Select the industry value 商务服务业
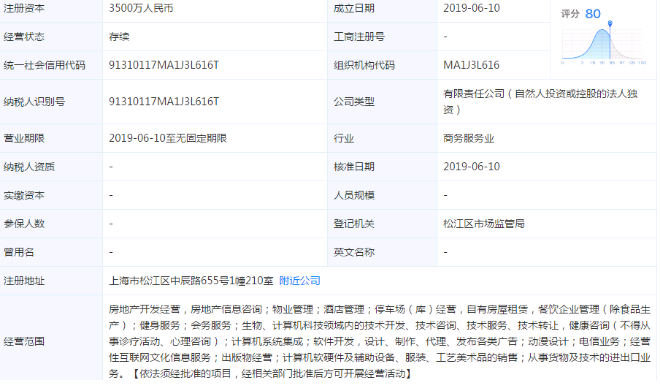 [468, 138]
